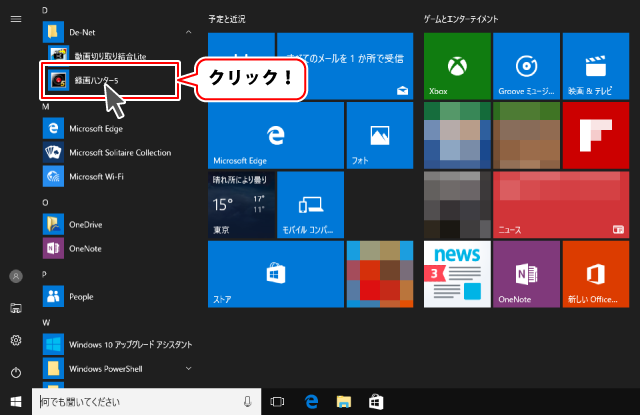Open the Xbox tile

[457, 66]
